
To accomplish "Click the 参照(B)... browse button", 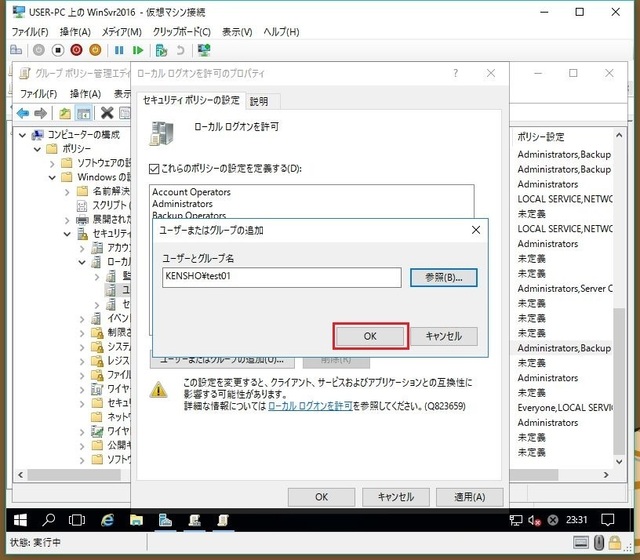I will (x=443, y=277).
